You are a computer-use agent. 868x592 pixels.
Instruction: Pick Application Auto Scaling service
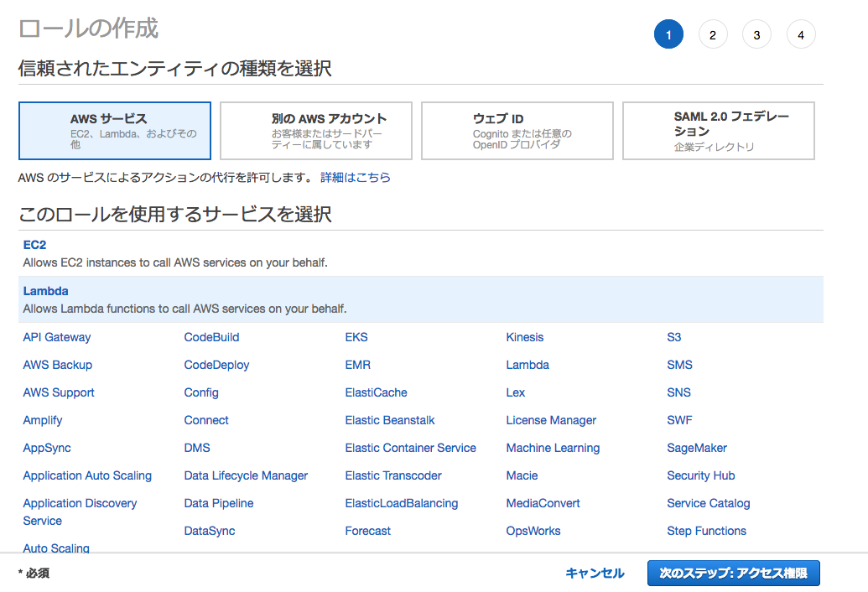click(87, 475)
